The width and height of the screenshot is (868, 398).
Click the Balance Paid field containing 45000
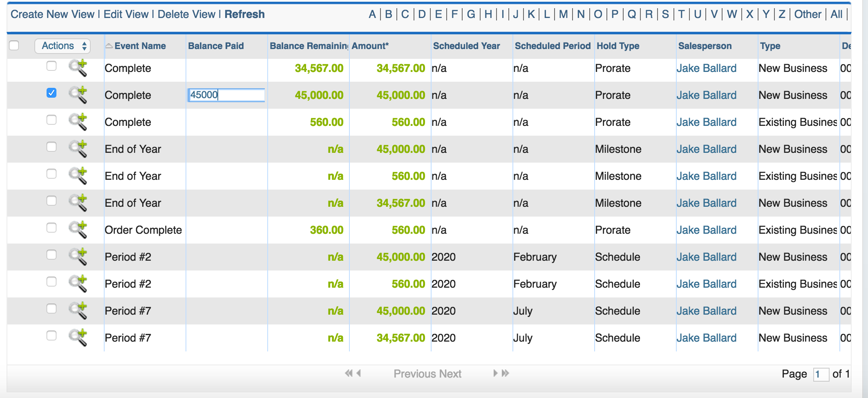[x=226, y=95]
